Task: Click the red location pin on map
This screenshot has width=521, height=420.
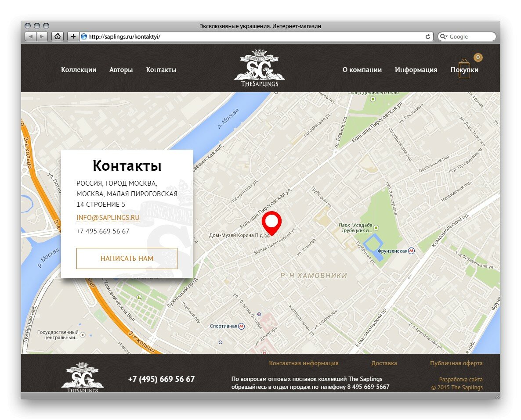Action: tap(272, 223)
